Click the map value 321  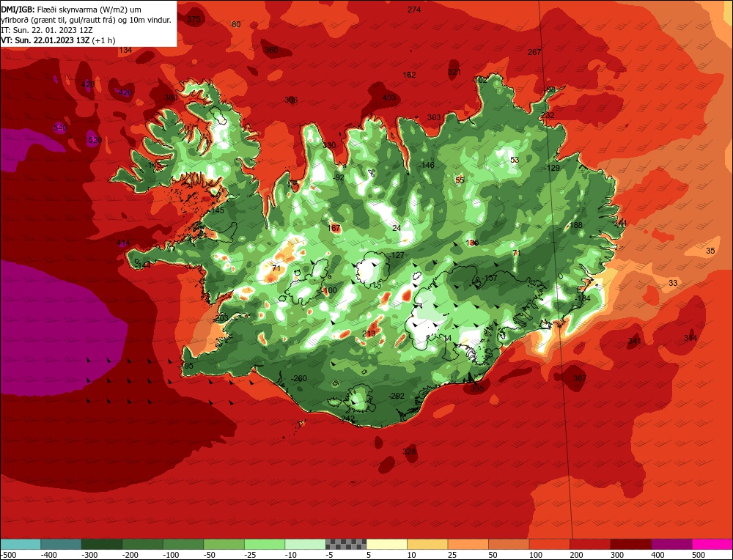click(x=454, y=72)
